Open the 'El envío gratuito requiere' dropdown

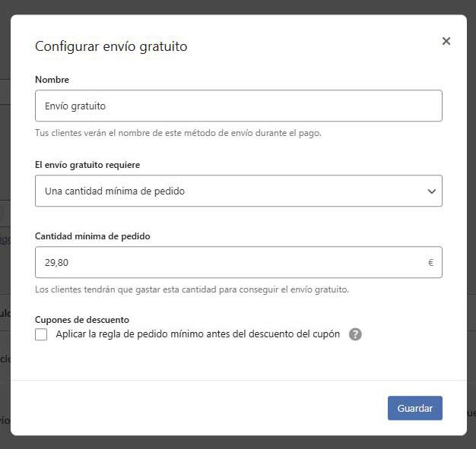(239, 191)
